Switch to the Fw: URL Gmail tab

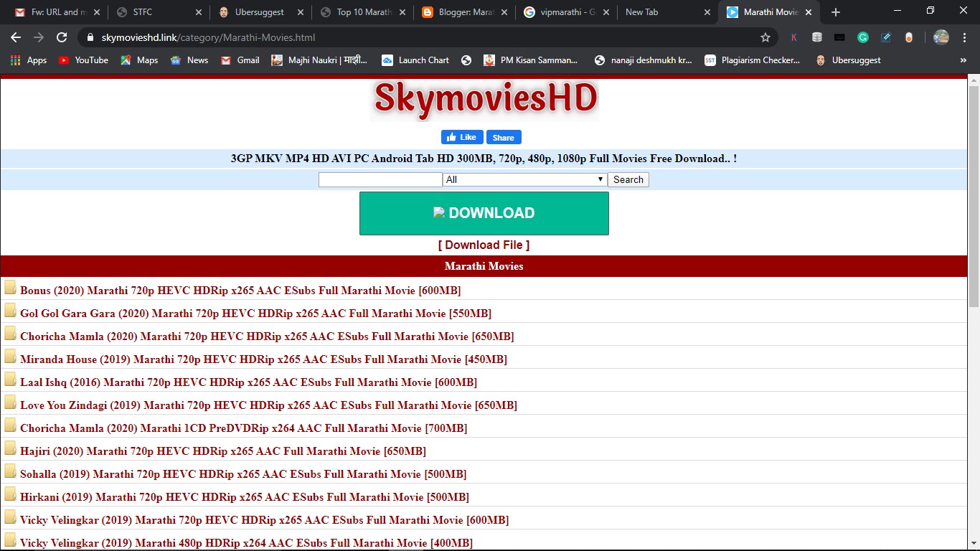click(57, 12)
